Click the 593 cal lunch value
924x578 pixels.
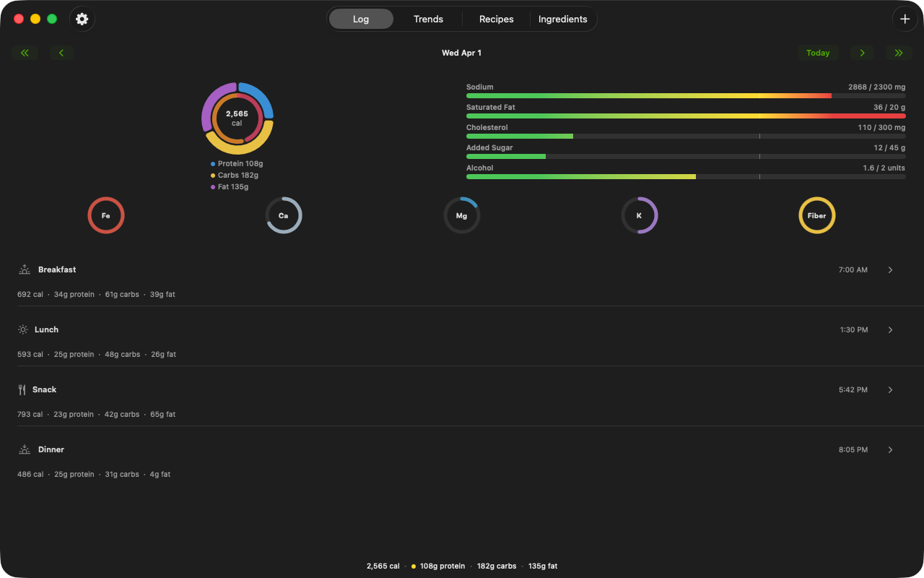pyautogui.click(x=30, y=355)
